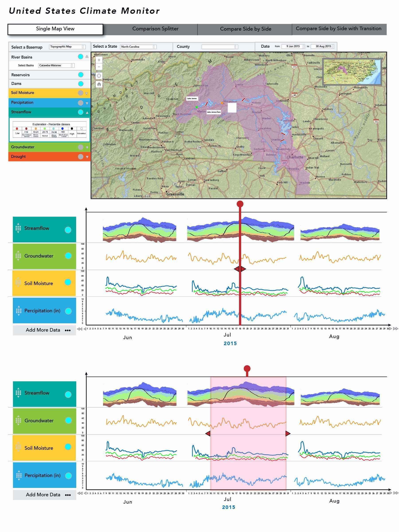Open the County dropdown
The image size is (399, 532).
(220, 47)
